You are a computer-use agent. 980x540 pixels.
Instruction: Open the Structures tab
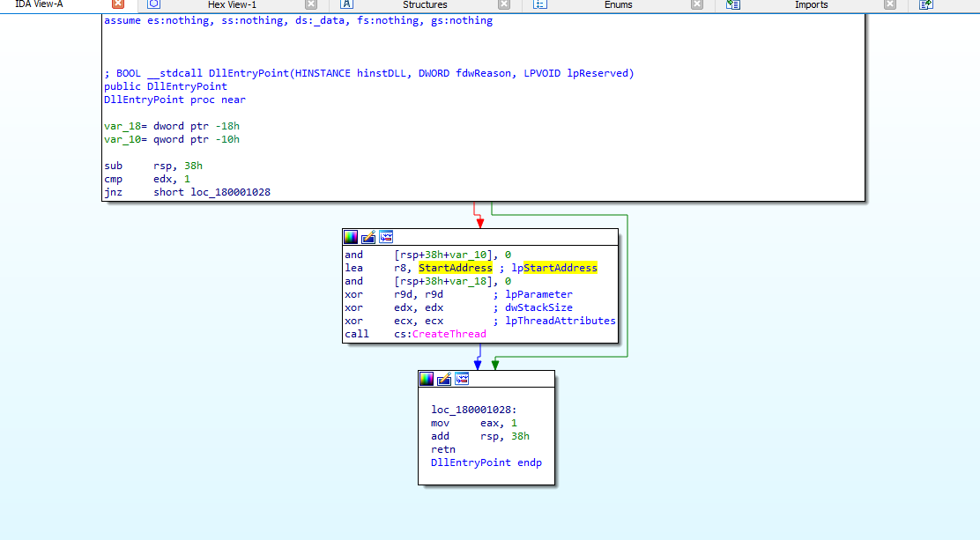click(x=425, y=4)
